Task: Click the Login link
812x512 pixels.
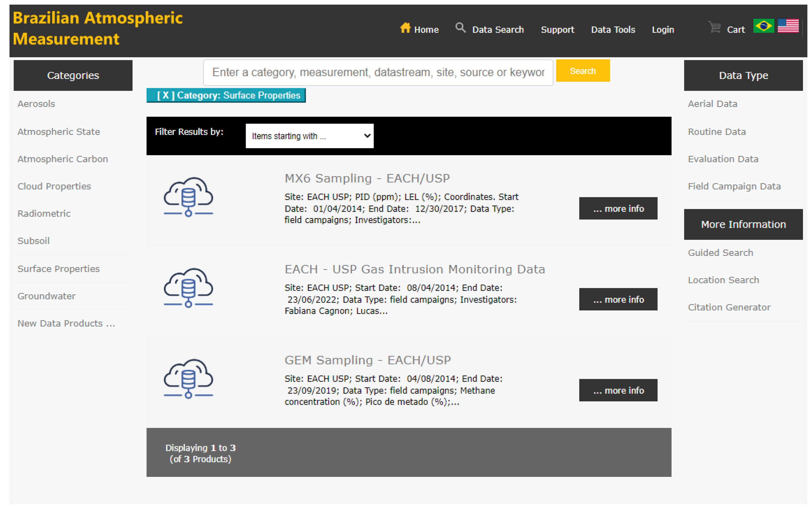Action: [x=663, y=30]
